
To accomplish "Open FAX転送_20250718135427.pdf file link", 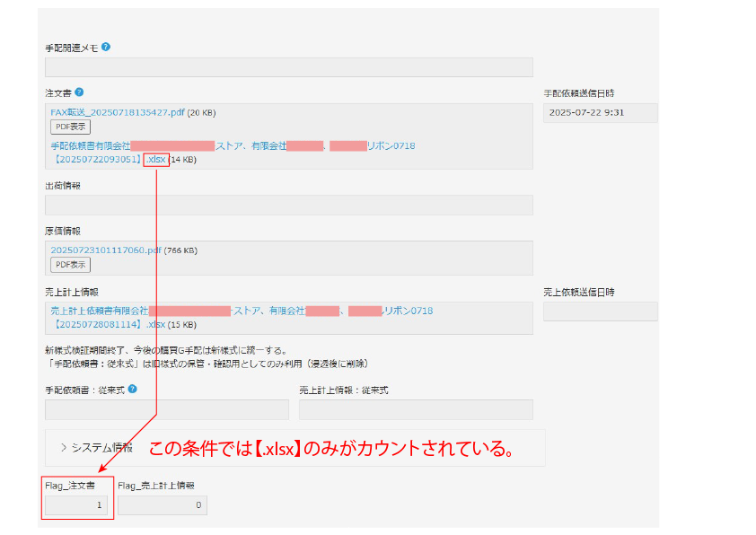I will (x=118, y=112).
